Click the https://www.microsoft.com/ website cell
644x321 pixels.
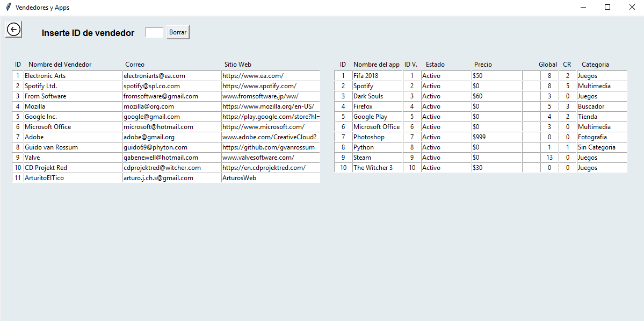pyautogui.click(x=271, y=126)
